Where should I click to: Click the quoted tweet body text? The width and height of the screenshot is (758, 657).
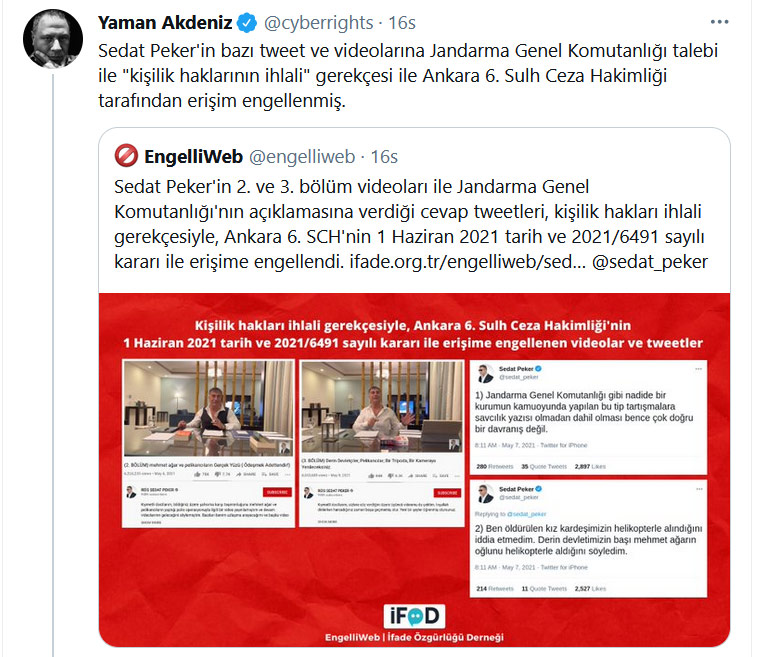tap(411, 224)
